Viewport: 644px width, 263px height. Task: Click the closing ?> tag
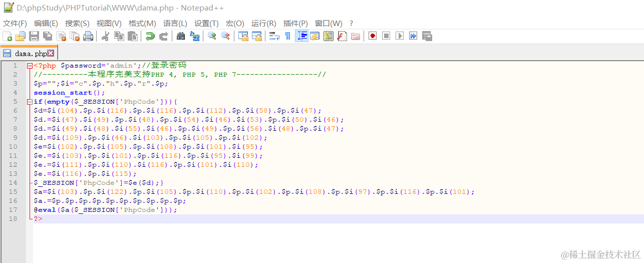[38, 219]
